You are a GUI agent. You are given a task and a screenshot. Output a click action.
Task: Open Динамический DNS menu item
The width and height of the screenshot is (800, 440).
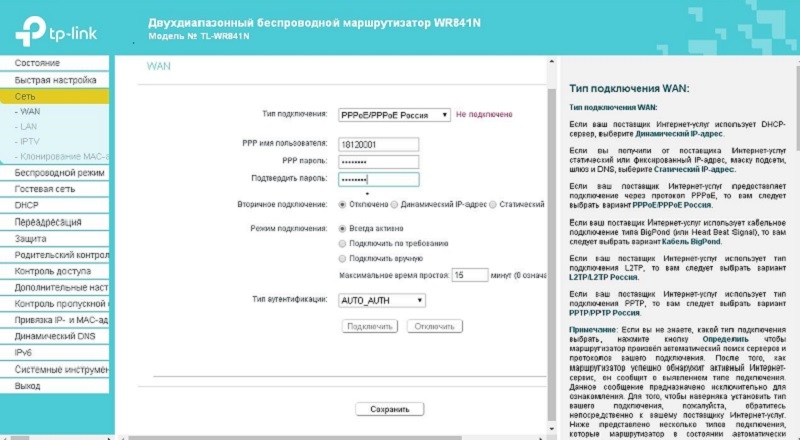click(x=55, y=336)
